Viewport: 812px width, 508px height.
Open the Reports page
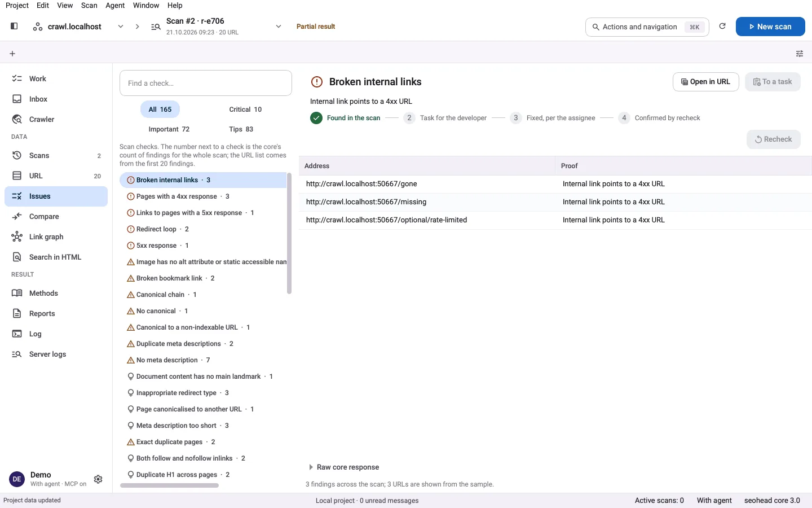pyautogui.click(x=56, y=313)
